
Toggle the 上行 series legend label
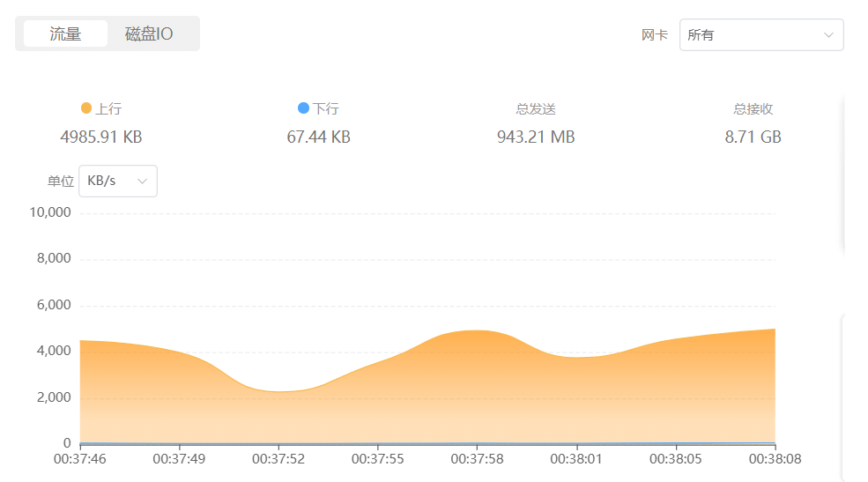(108, 109)
